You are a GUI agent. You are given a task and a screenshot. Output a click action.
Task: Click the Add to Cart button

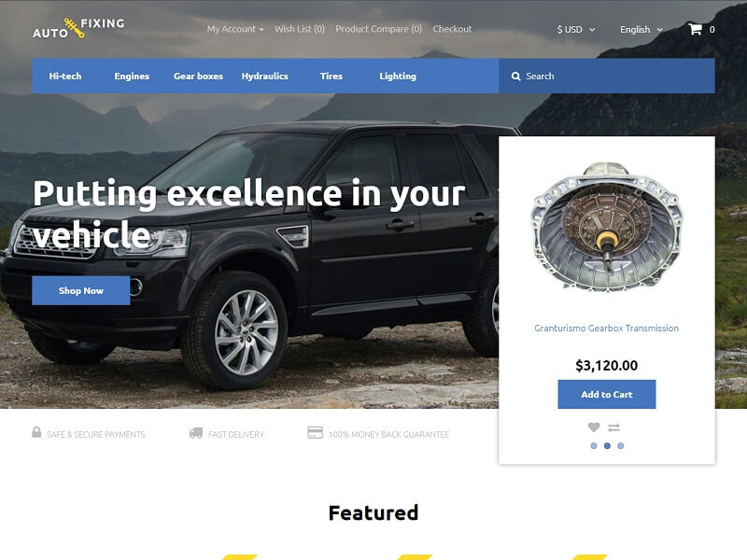607,394
